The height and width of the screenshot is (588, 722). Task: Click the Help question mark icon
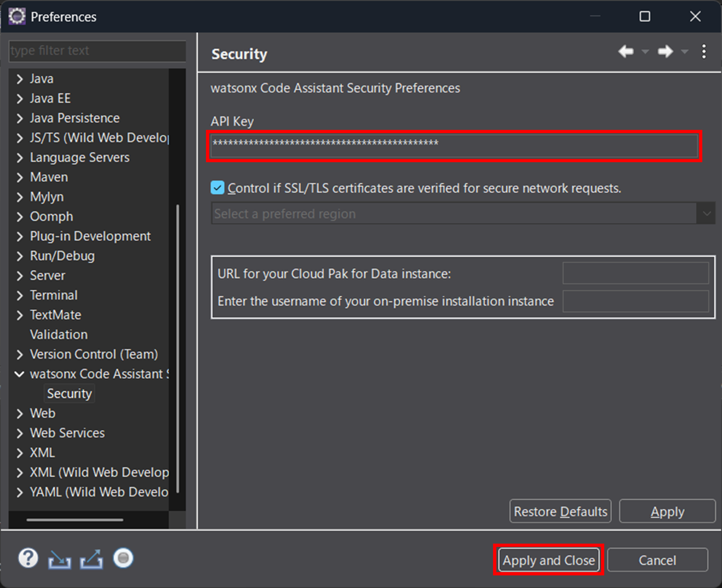28,558
